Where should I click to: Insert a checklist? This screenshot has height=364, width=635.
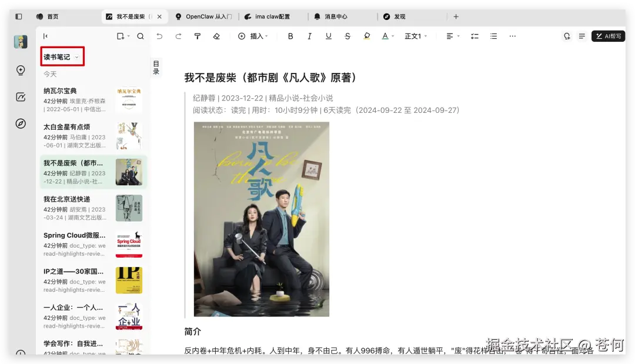(x=474, y=36)
